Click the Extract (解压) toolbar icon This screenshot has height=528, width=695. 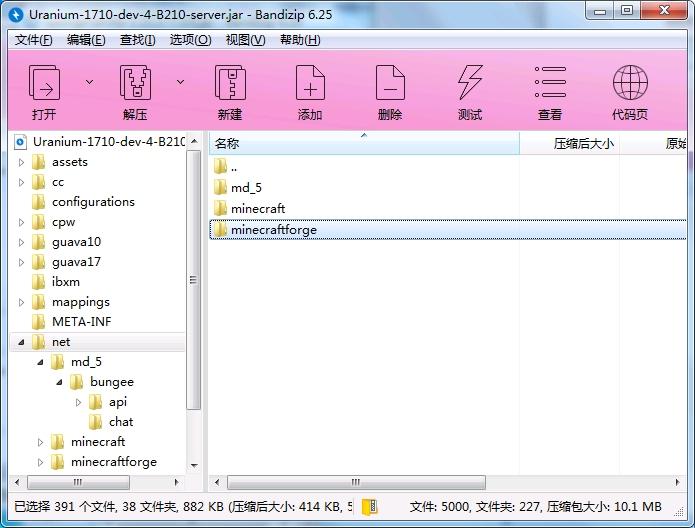pyautogui.click(x=135, y=83)
